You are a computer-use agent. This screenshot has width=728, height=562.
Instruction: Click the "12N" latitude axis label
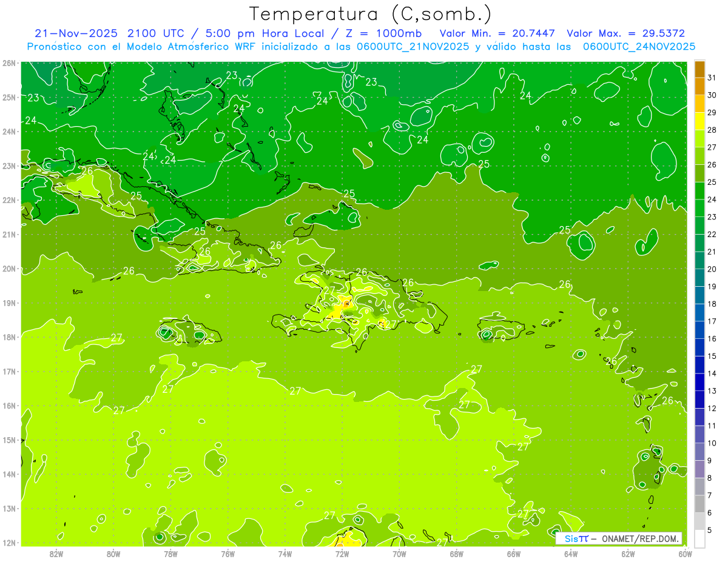click(9, 543)
